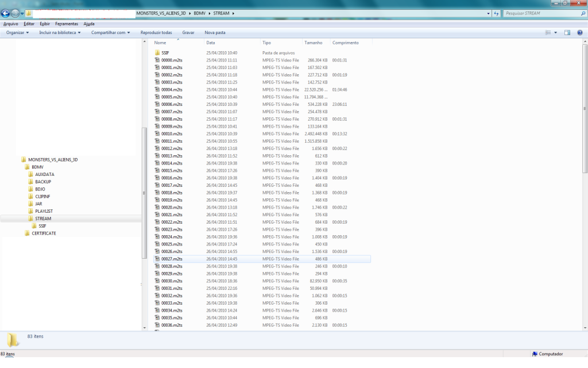
Task: Open the BACKUP folder in tree
Action: click(43, 182)
